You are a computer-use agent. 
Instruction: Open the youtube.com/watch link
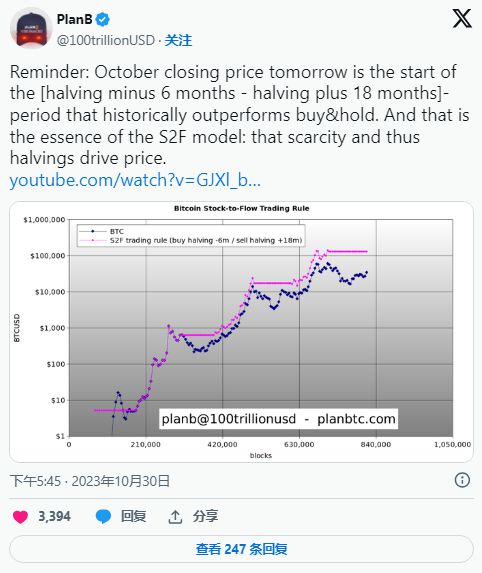click(135, 180)
